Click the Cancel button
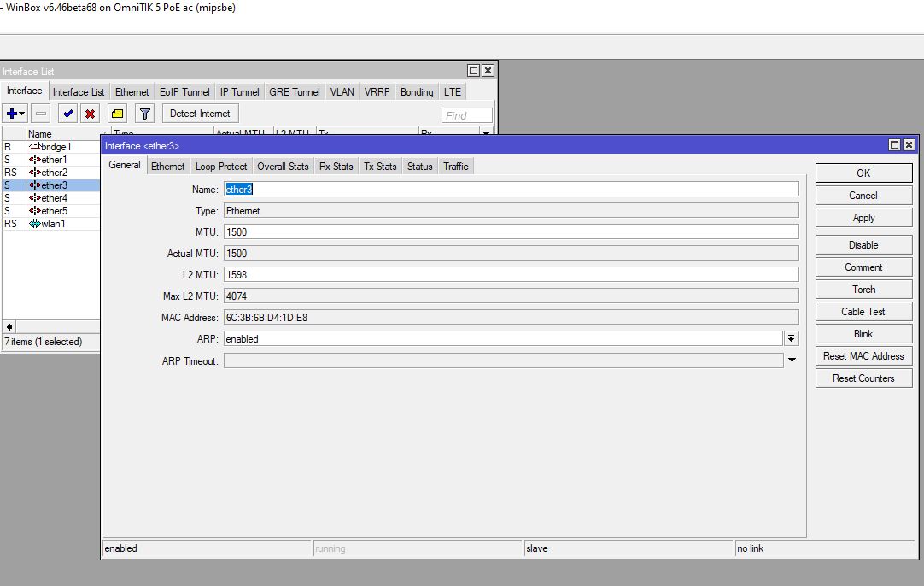This screenshot has height=586, width=924. (x=863, y=196)
